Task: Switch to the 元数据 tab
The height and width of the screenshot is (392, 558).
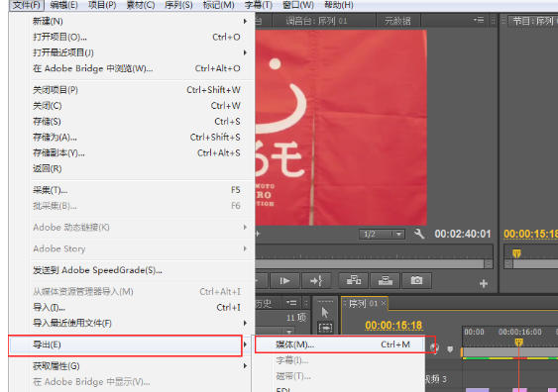Action: (x=397, y=21)
